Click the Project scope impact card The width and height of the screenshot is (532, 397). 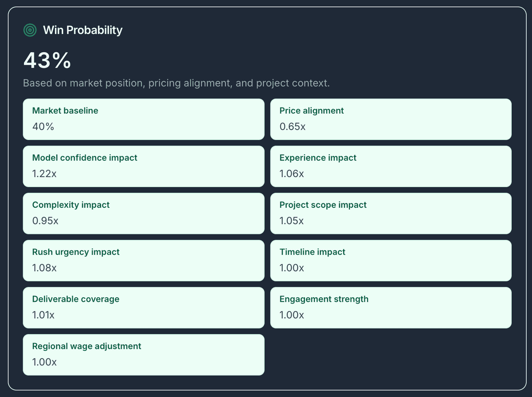(391, 213)
